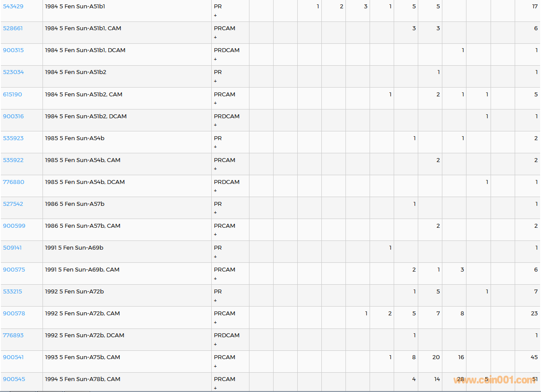Follow the 900541 ID link

[x=14, y=357]
